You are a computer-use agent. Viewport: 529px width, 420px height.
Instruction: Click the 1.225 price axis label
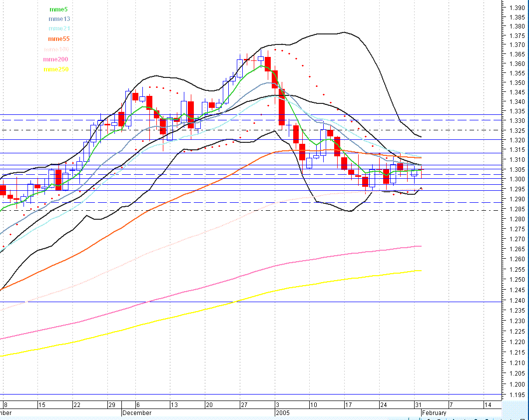click(x=517, y=332)
